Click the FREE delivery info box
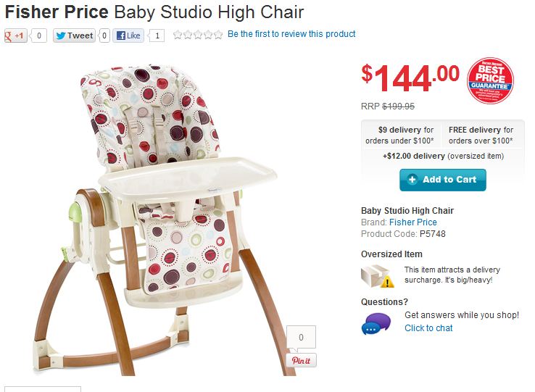 click(481, 135)
